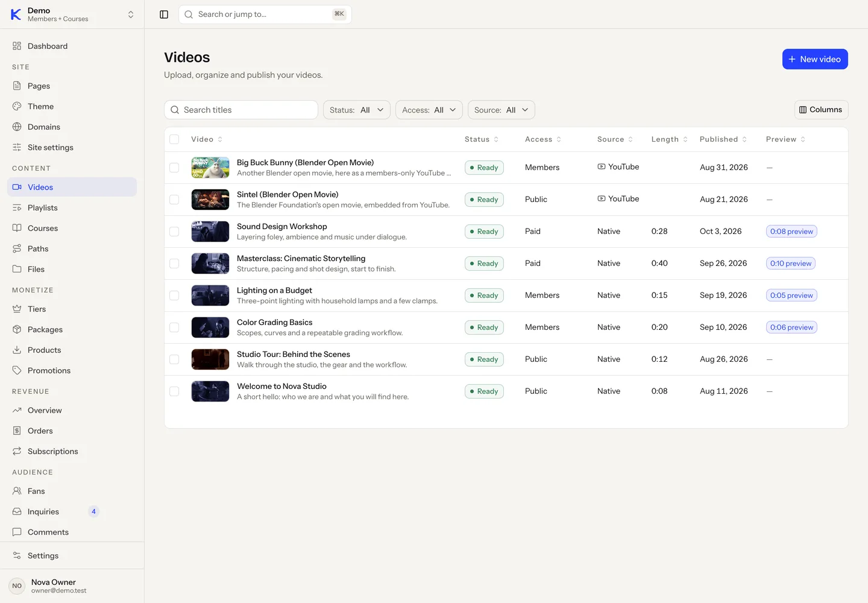Expand the Demo workspace switcher
Screen dimensions: 868x603
pyautogui.click(x=72, y=14)
